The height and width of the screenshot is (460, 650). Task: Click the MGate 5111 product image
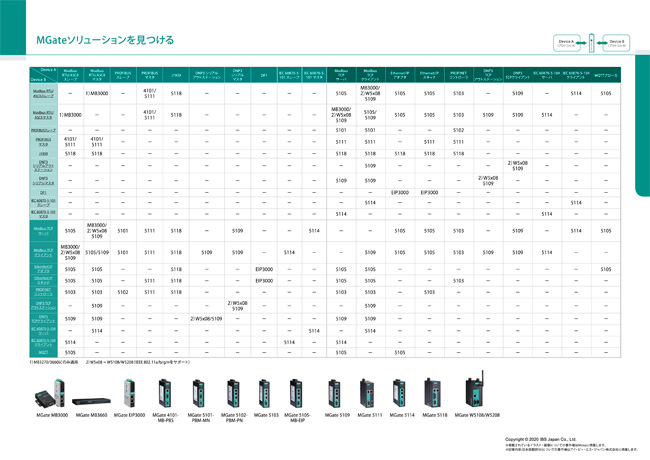tap(367, 393)
